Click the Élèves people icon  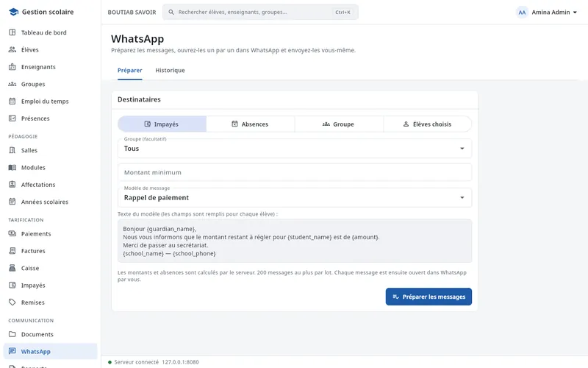12,49
